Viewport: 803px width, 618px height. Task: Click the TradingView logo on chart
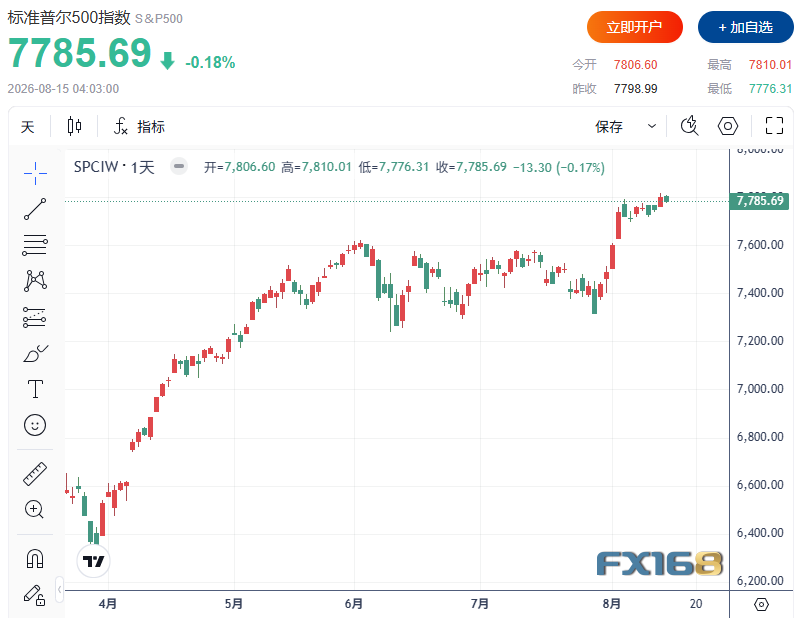pos(93,561)
